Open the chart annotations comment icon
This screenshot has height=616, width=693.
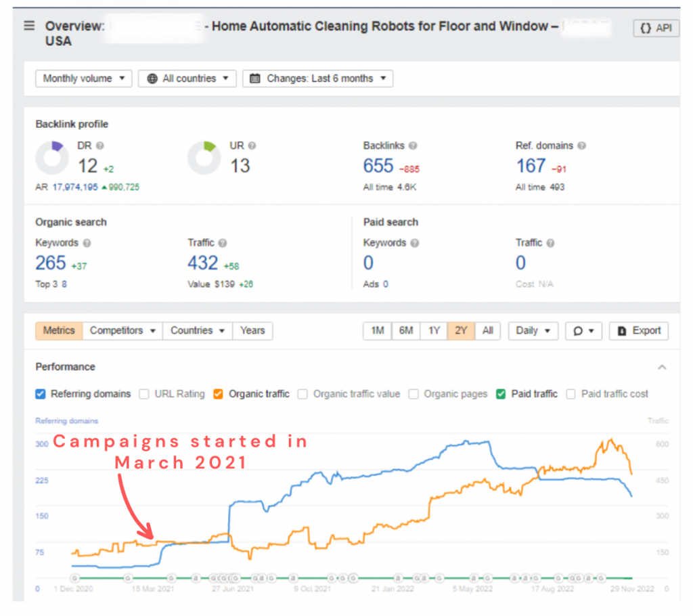point(583,331)
